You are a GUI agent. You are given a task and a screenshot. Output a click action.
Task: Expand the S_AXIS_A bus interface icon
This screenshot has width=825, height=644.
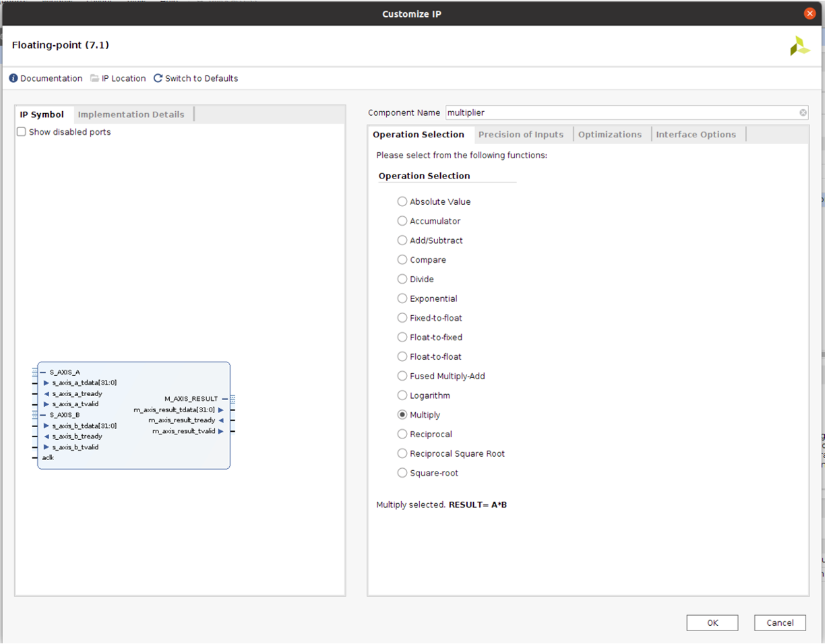click(35, 372)
